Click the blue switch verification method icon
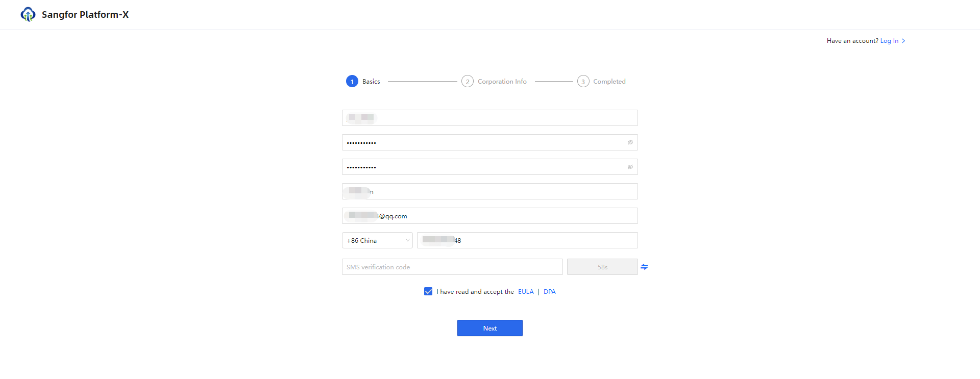The image size is (980, 379). pyautogui.click(x=644, y=267)
